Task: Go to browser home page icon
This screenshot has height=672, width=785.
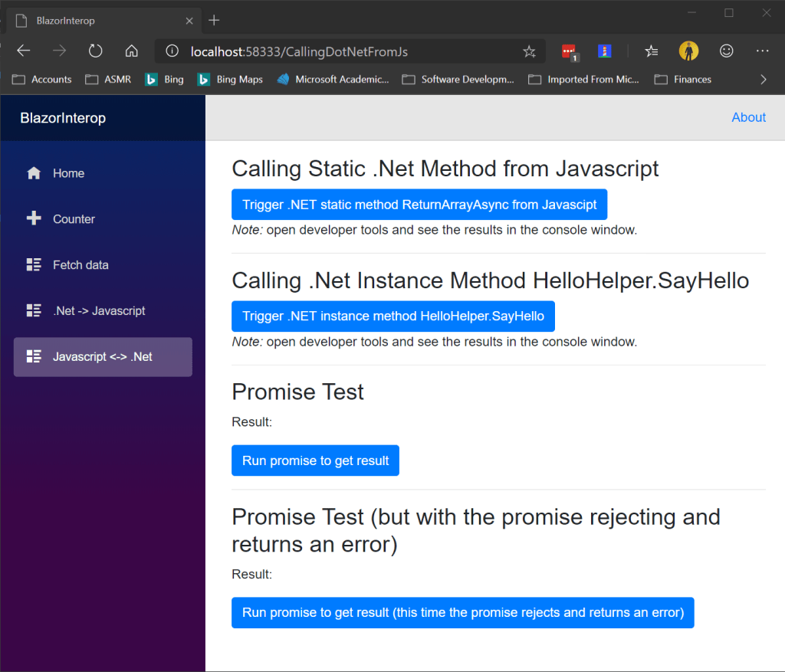Action: [x=132, y=51]
